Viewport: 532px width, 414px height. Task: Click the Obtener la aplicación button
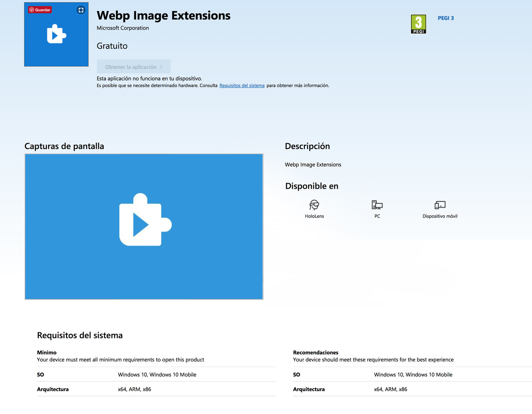pos(134,66)
